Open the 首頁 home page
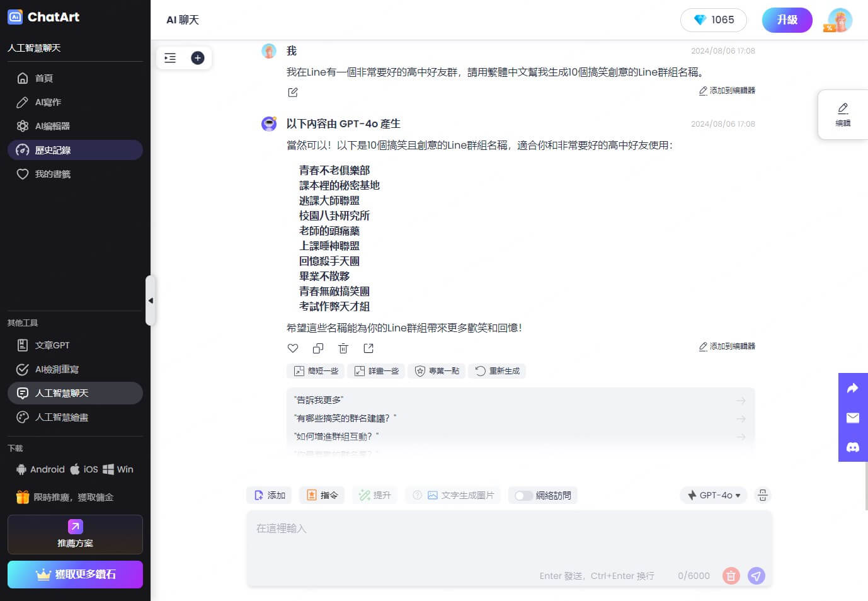 coord(75,78)
